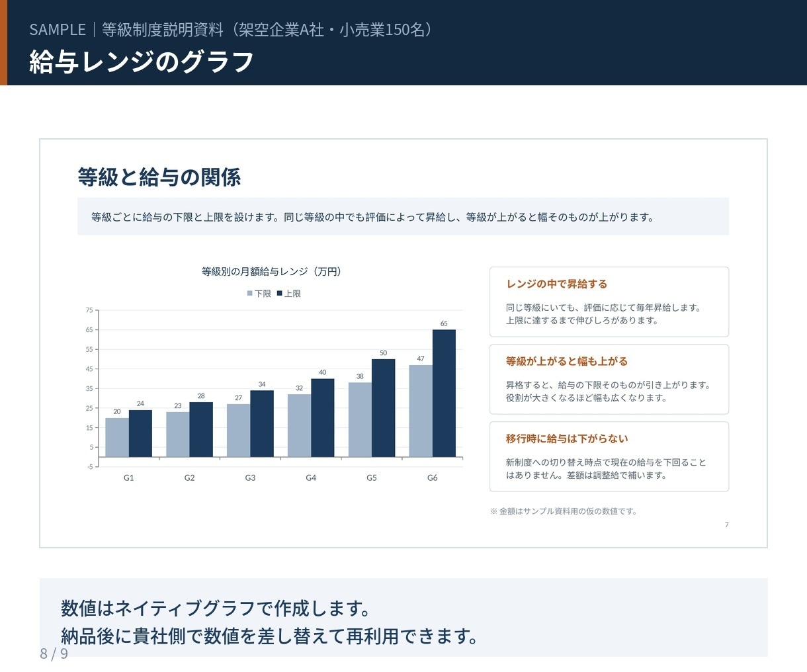
Task: Click the text はありません。差額は調整給で補います。
Action: coord(587,475)
